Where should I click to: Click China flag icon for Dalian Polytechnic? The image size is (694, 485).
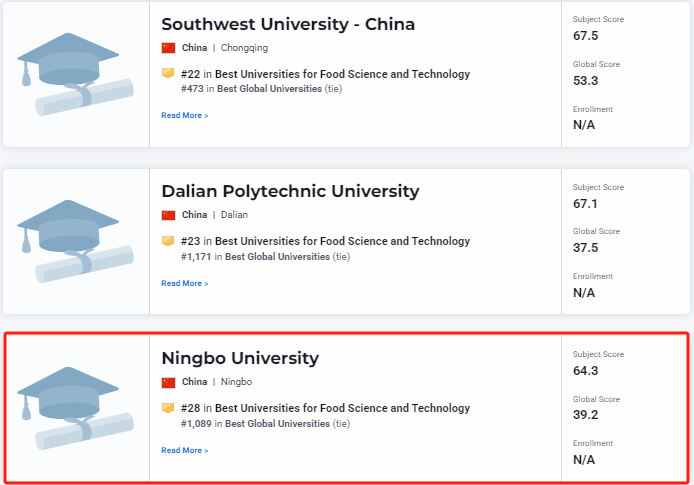(168, 215)
